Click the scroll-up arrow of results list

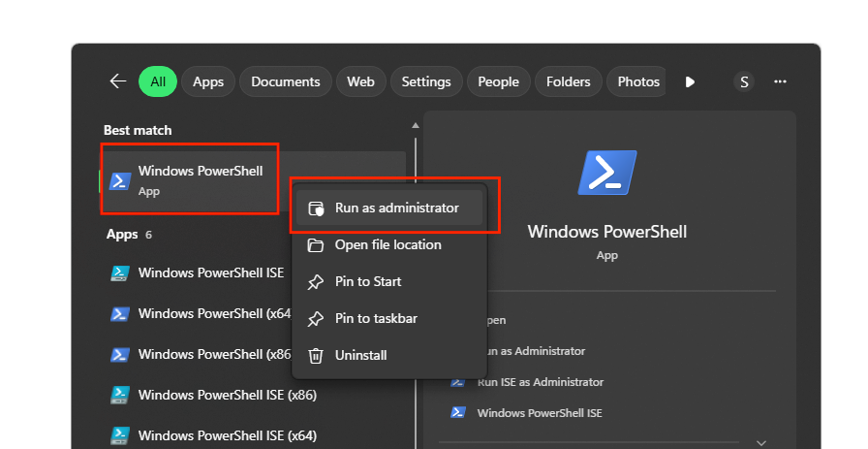tap(416, 125)
